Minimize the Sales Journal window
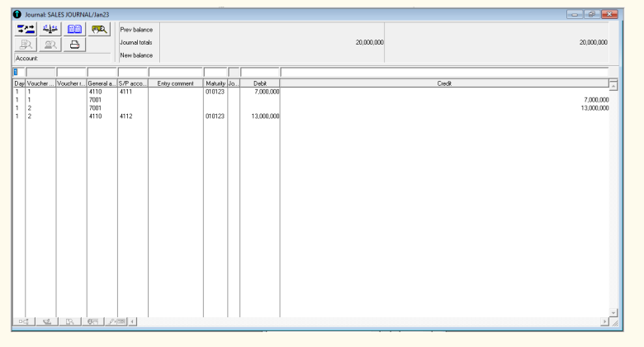644x347 pixels. pyautogui.click(x=574, y=14)
